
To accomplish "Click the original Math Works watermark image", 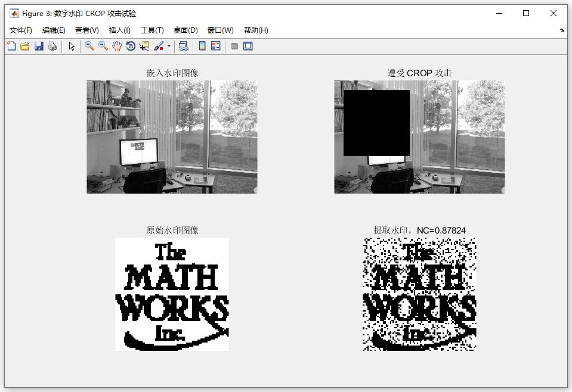I will pos(172,294).
